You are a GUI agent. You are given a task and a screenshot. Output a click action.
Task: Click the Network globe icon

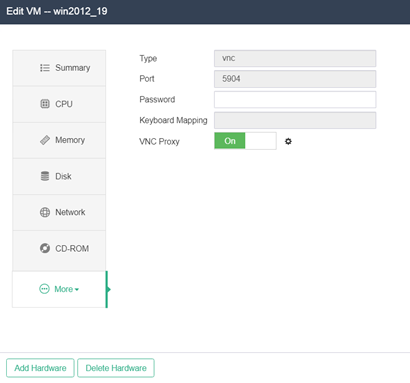coord(45,212)
